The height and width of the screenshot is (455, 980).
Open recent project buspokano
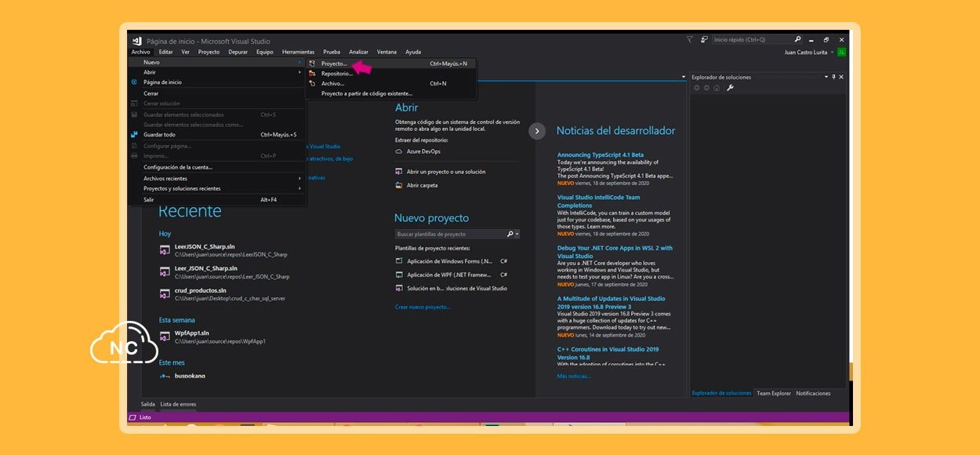(x=190, y=376)
